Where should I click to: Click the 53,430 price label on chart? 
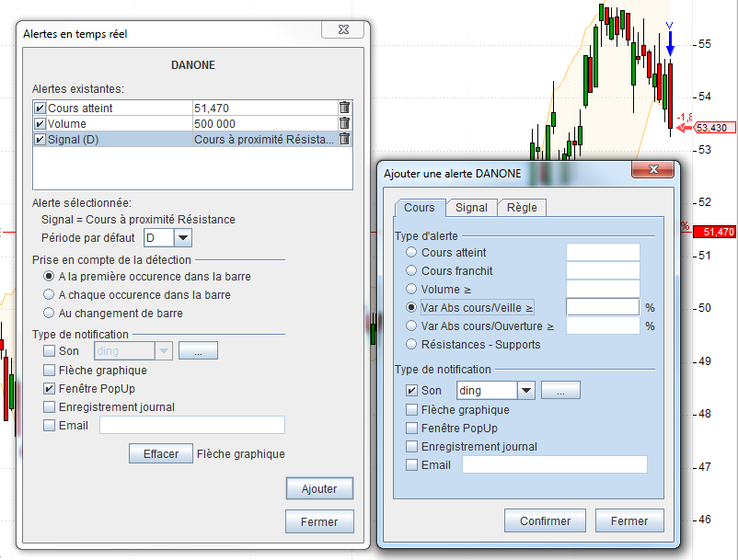tap(714, 128)
